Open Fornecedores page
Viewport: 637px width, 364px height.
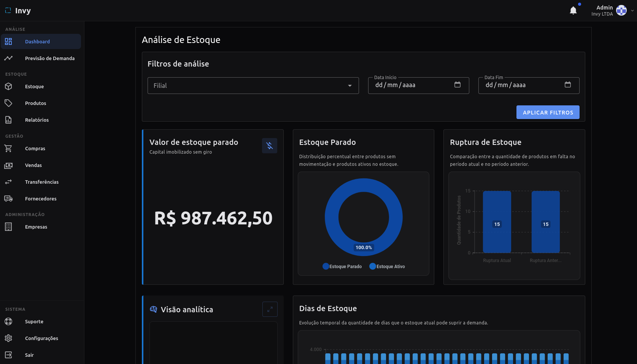click(x=41, y=199)
